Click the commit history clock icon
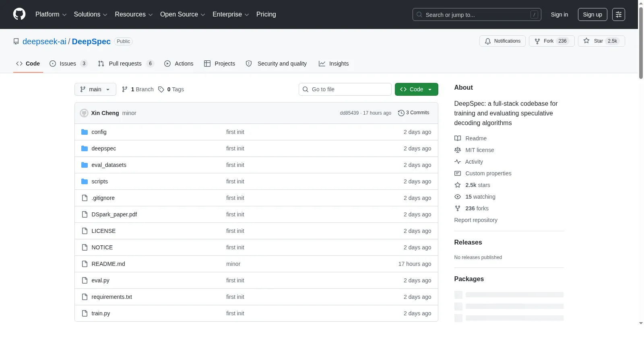 (401, 113)
